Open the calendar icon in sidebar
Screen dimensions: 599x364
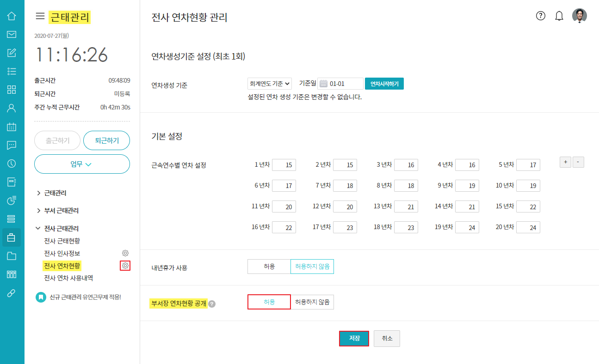(x=12, y=127)
